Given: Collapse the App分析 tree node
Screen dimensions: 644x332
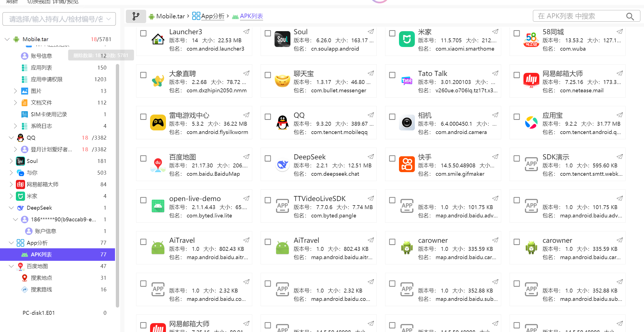Looking at the screenshot, I should click(11, 243).
